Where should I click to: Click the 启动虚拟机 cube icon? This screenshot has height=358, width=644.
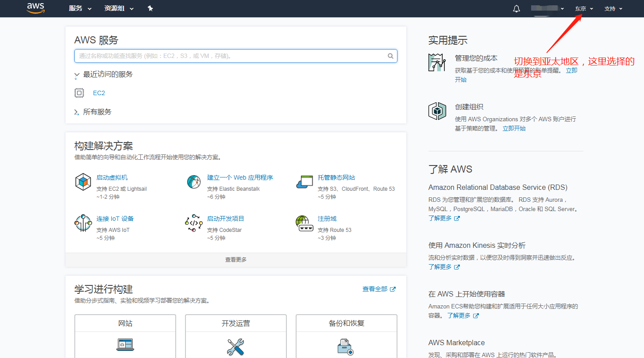83,182
